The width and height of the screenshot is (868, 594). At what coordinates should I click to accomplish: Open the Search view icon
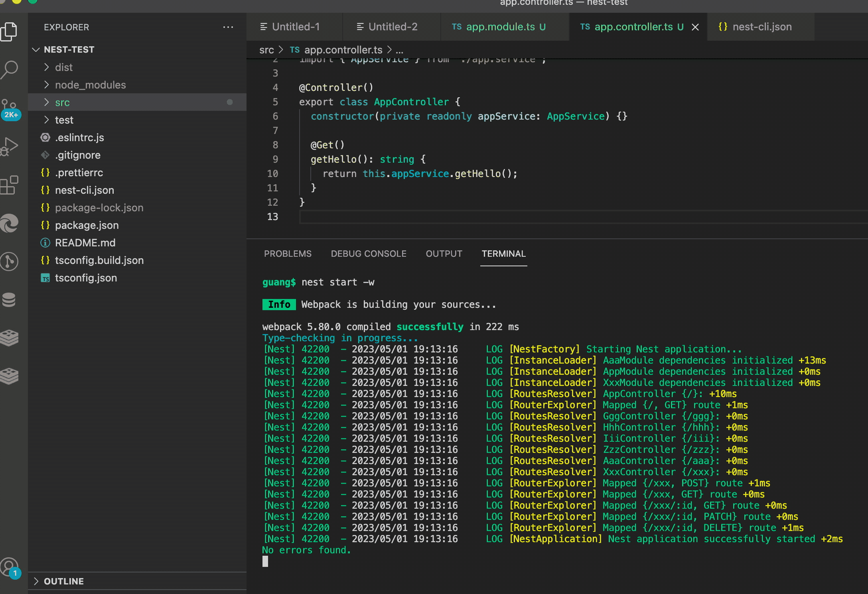pos(10,69)
